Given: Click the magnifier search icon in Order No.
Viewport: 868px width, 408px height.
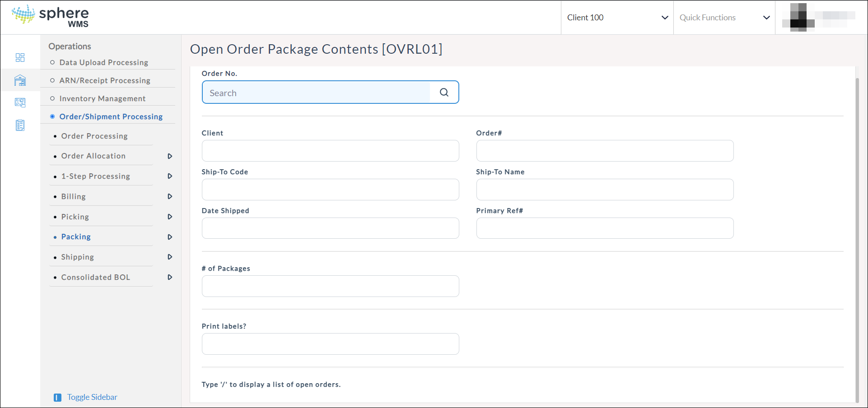Looking at the screenshot, I should click(x=444, y=93).
